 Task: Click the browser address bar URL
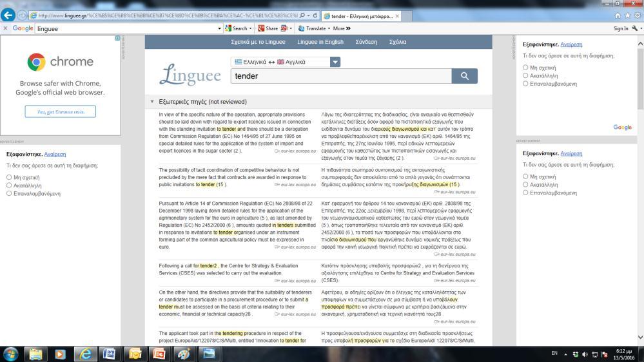168,15
